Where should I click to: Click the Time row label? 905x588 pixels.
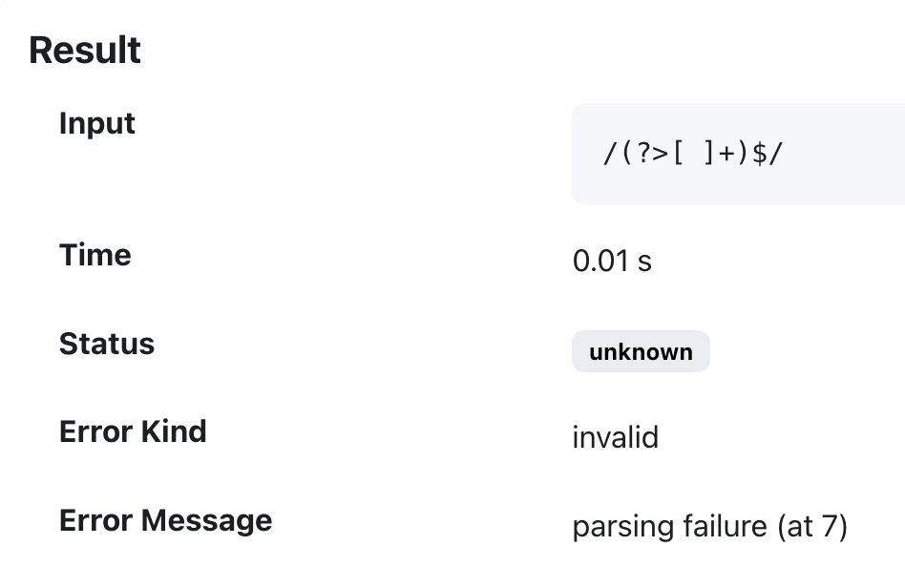(x=95, y=255)
